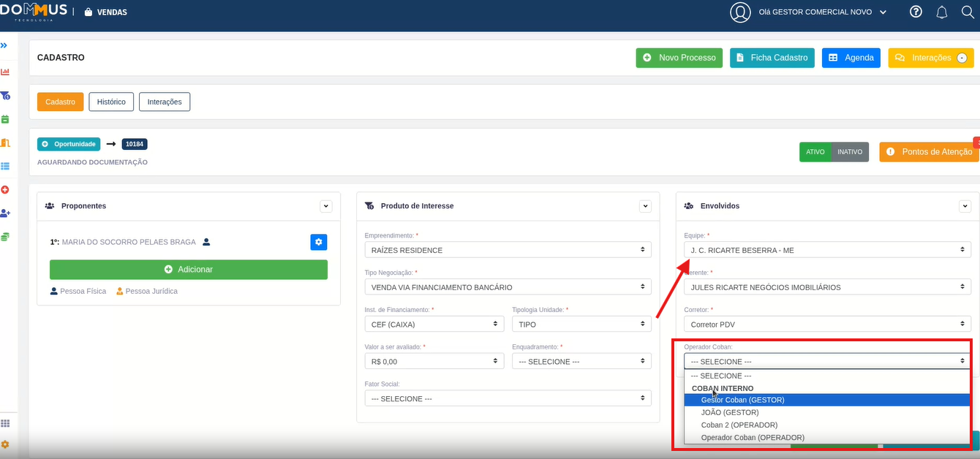Click the Valor a ser avaliado field
Viewport: 980px width, 459px height.
pyautogui.click(x=434, y=361)
